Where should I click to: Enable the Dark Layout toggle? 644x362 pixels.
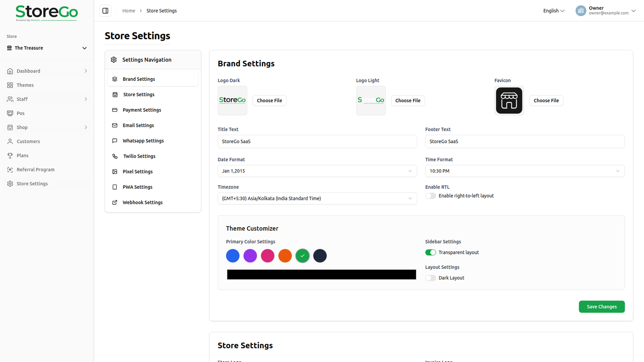point(430,278)
